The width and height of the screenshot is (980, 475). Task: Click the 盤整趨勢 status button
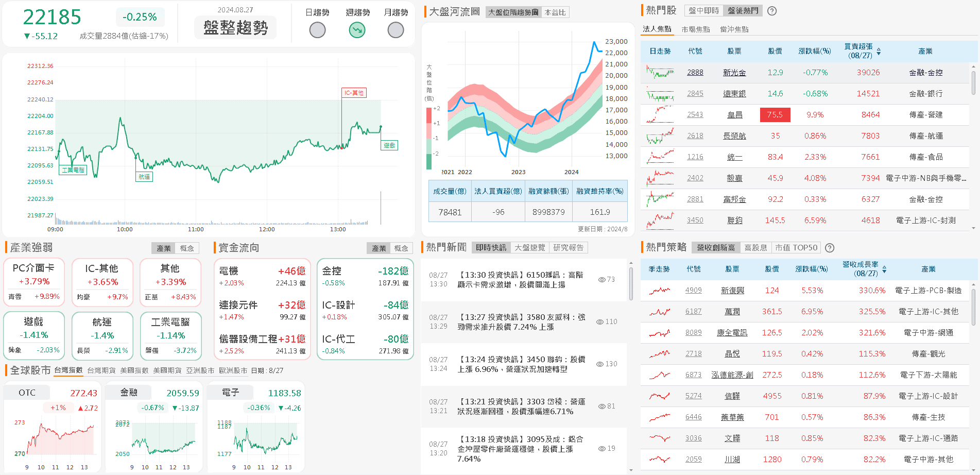tap(235, 28)
